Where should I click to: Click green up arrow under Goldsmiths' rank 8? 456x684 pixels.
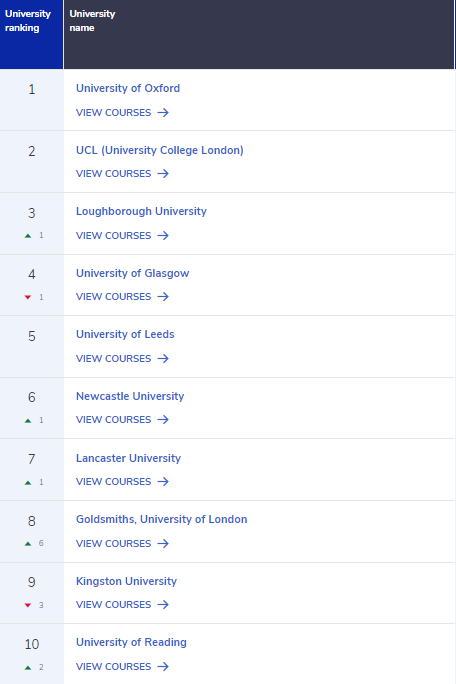coord(28,544)
